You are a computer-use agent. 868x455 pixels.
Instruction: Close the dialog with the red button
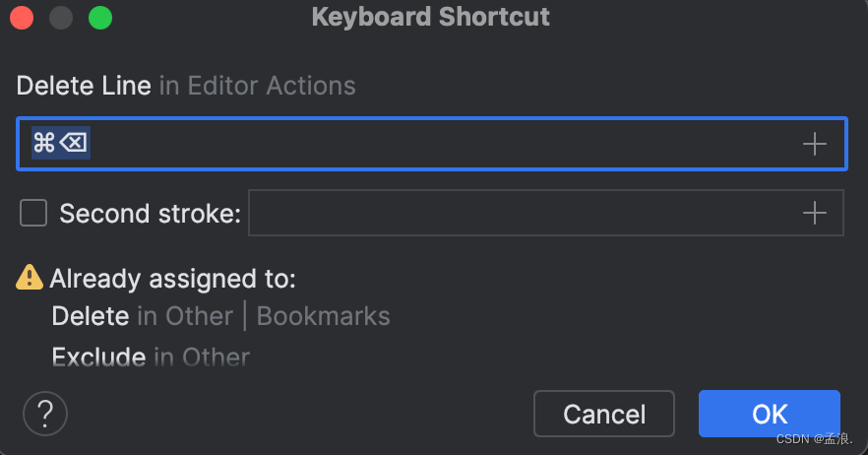click(x=22, y=18)
